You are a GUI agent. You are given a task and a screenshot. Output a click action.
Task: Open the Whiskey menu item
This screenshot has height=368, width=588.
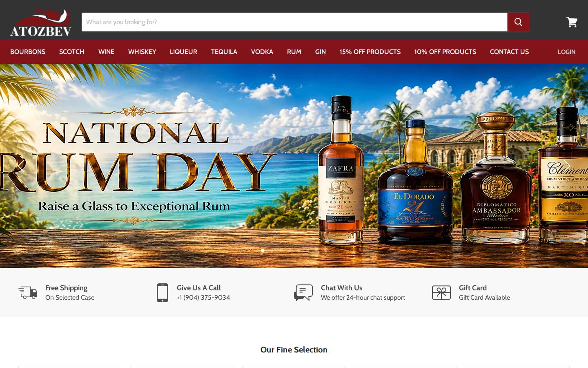coord(142,52)
